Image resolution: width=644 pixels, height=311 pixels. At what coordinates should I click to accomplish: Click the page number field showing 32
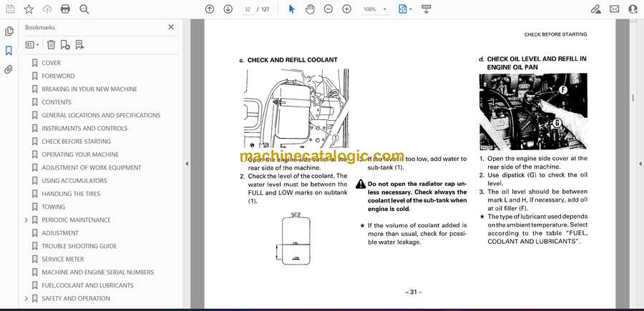pos(248,9)
